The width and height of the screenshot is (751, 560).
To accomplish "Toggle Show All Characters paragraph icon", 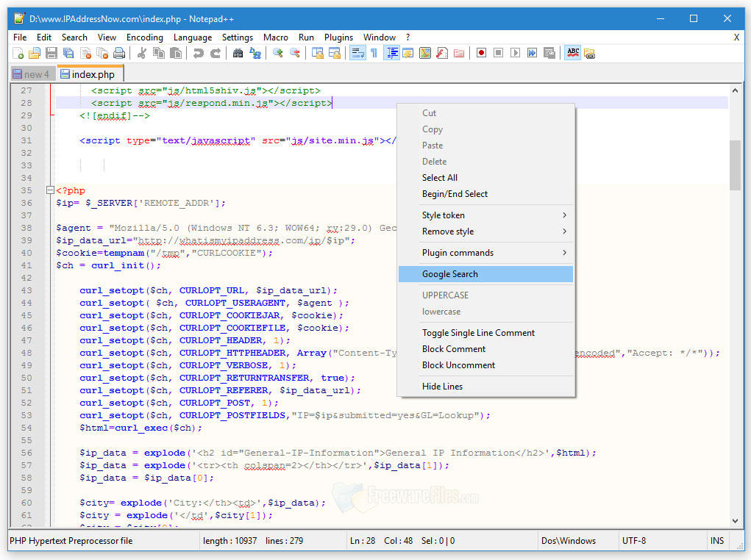I will coord(374,52).
